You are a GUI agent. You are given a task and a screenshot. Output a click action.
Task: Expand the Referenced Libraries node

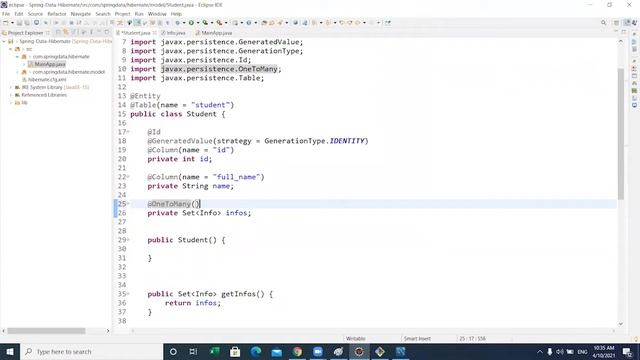coord(11,95)
